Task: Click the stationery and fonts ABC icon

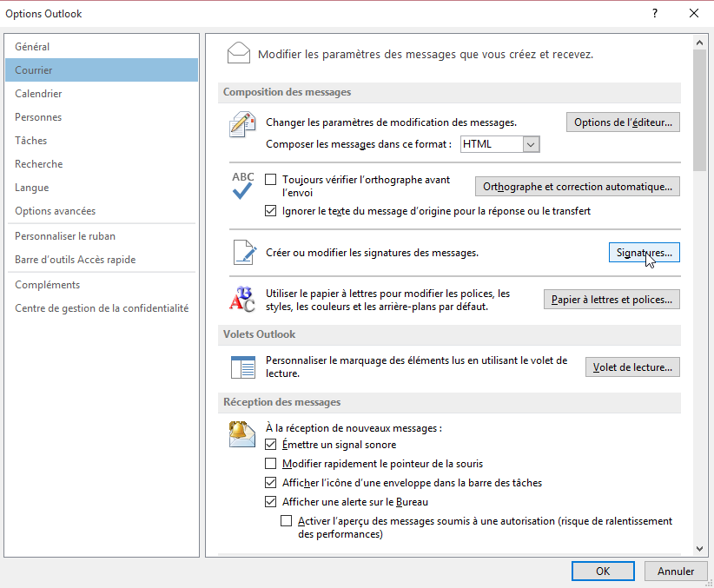Action: point(241,300)
